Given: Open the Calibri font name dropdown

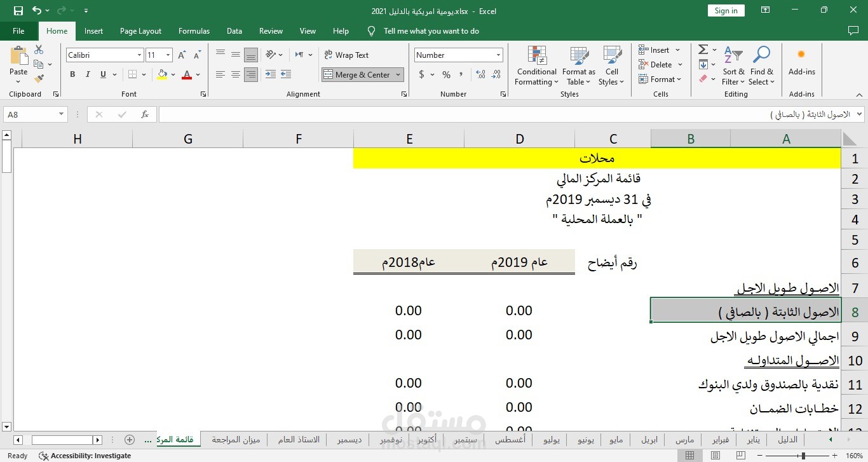Looking at the screenshot, I should point(139,55).
